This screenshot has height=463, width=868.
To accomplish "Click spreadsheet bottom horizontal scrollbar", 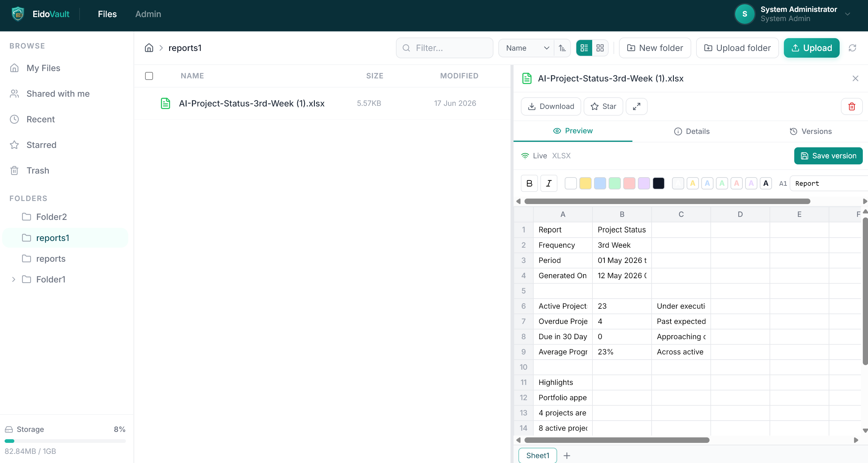I will click(x=617, y=440).
